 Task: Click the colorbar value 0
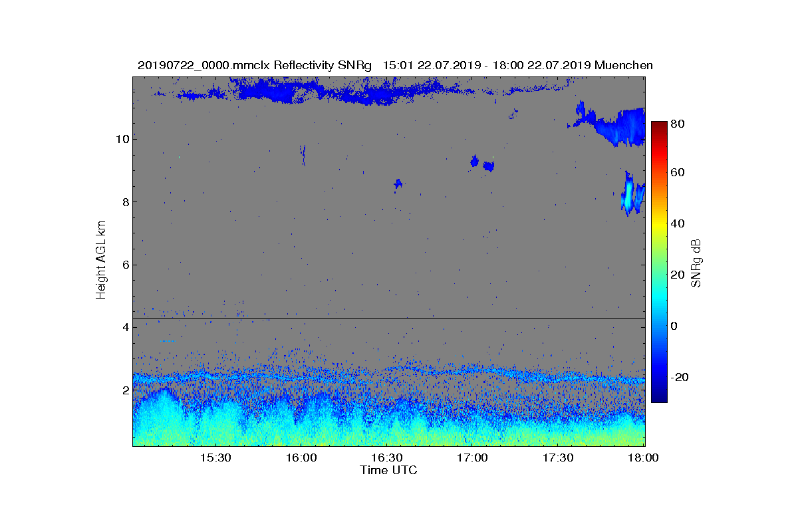click(675, 326)
